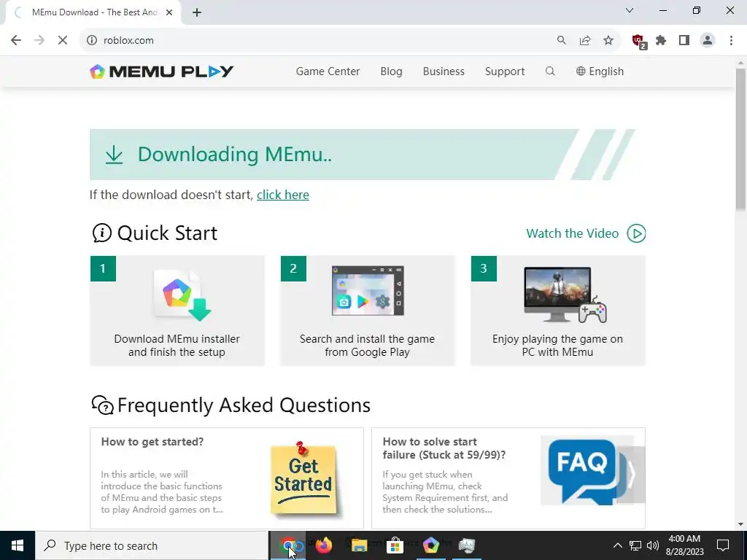Show hidden system tray icons
747x560 pixels.
coord(617,545)
